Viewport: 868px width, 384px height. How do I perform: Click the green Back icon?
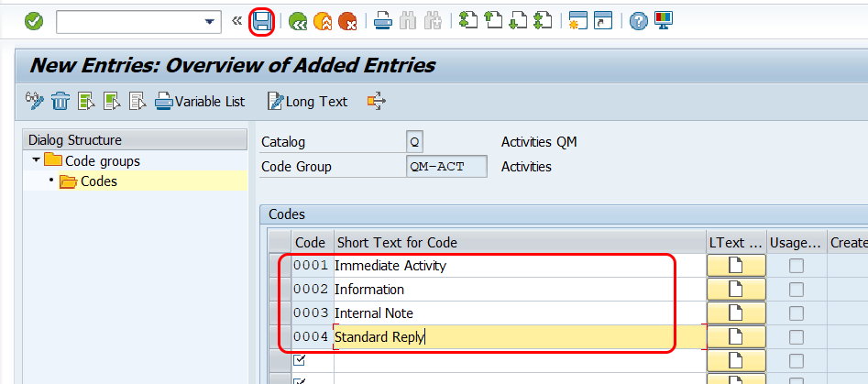coord(298,22)
